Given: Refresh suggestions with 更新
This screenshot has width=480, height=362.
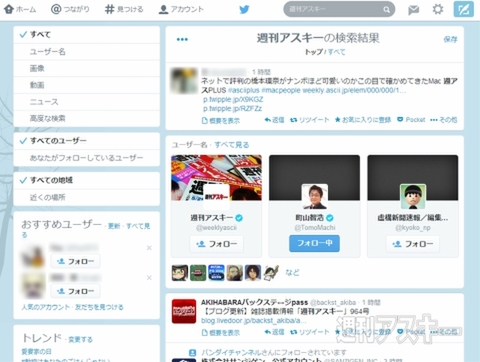Looking at the screenshot, I should tap(114, 226).
